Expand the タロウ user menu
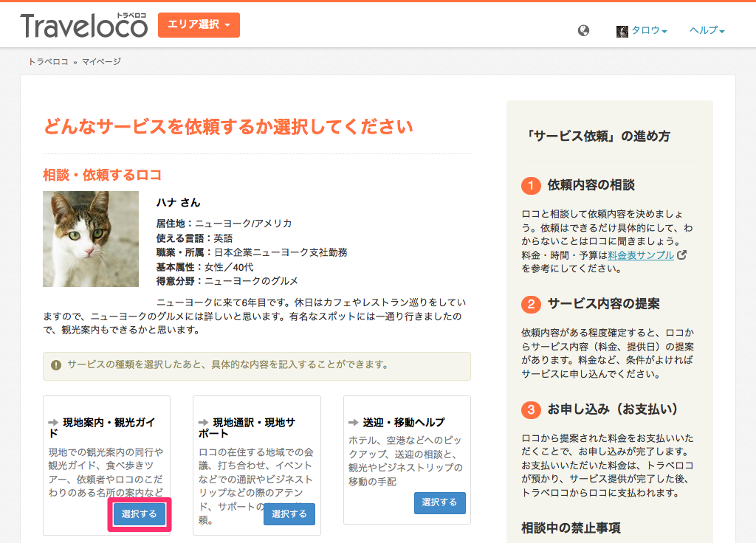This screenshot has height=543, width=756. click(649, 30)
